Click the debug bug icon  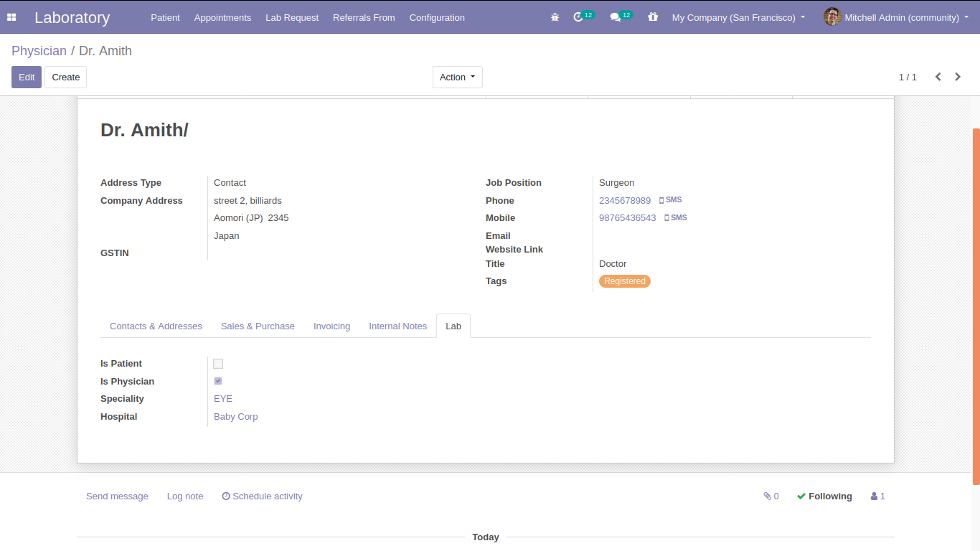555,17
